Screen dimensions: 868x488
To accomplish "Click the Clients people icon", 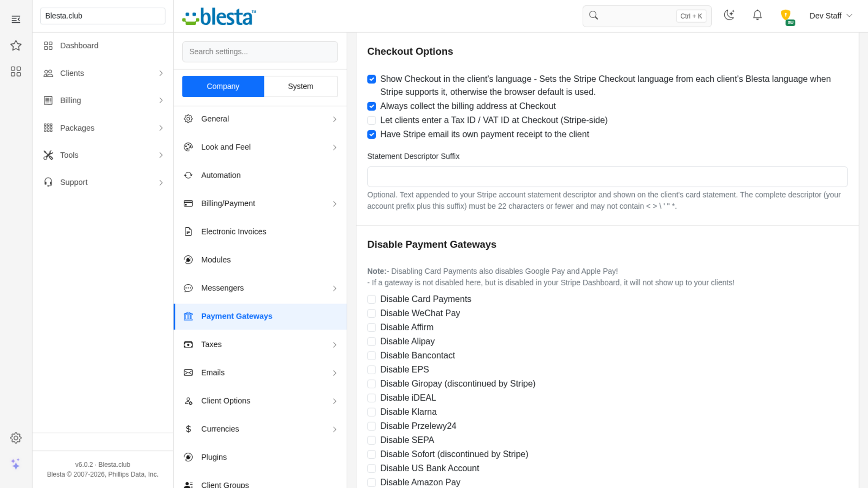I will [48, 73].
